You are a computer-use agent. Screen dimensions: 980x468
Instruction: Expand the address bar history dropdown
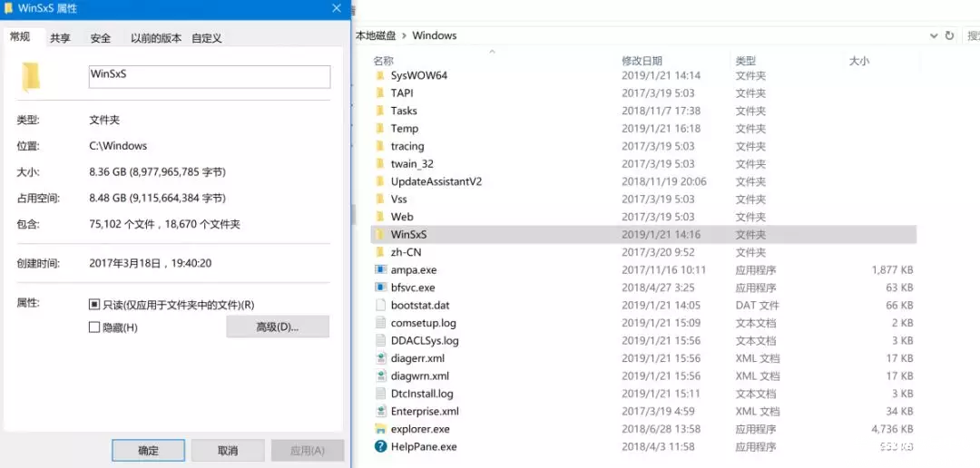934,35
